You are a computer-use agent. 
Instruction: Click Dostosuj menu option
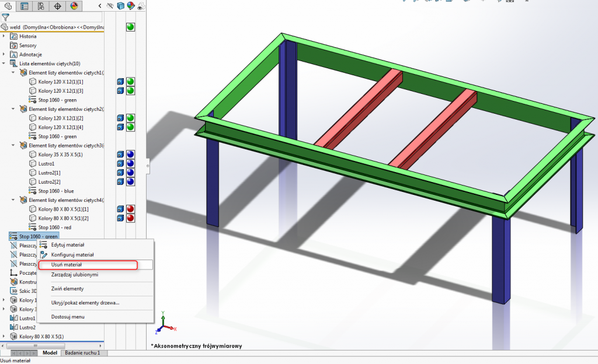68,316
